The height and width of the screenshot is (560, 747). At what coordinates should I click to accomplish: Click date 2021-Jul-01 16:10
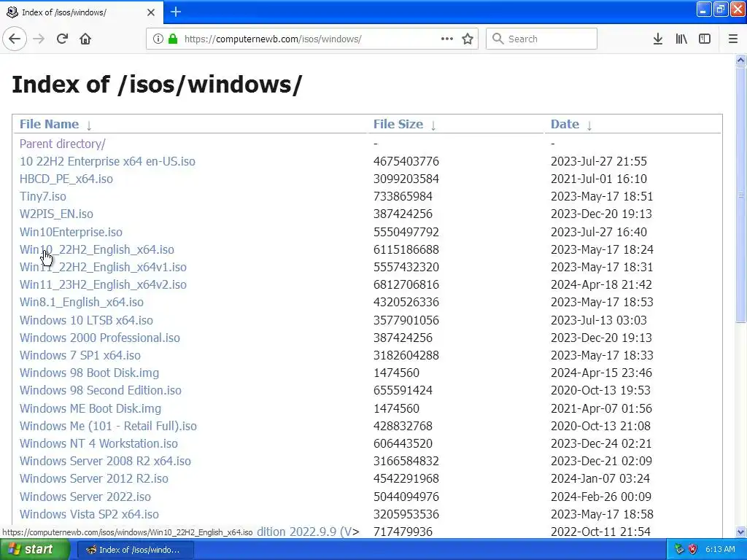click(x=599, y=179)
